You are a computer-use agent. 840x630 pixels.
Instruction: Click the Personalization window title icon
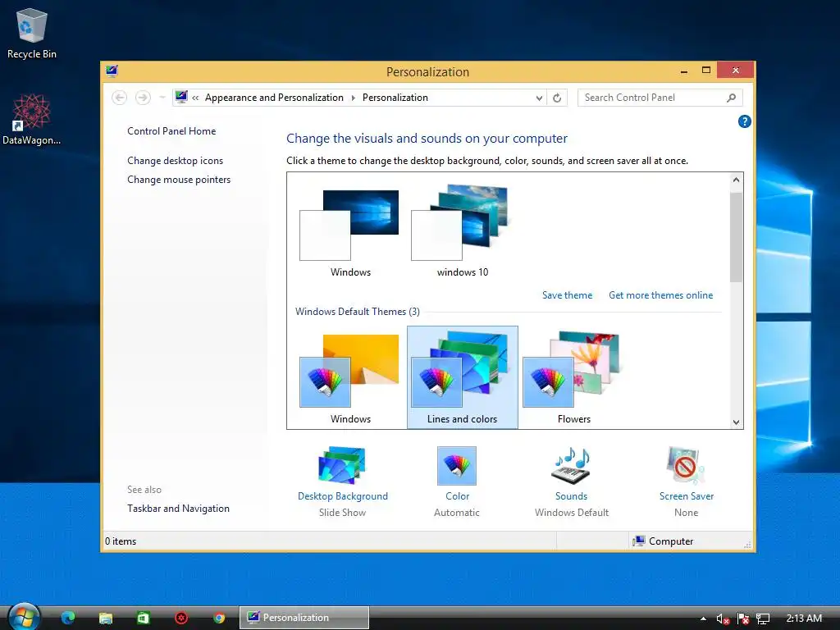[x=112, y=71]
